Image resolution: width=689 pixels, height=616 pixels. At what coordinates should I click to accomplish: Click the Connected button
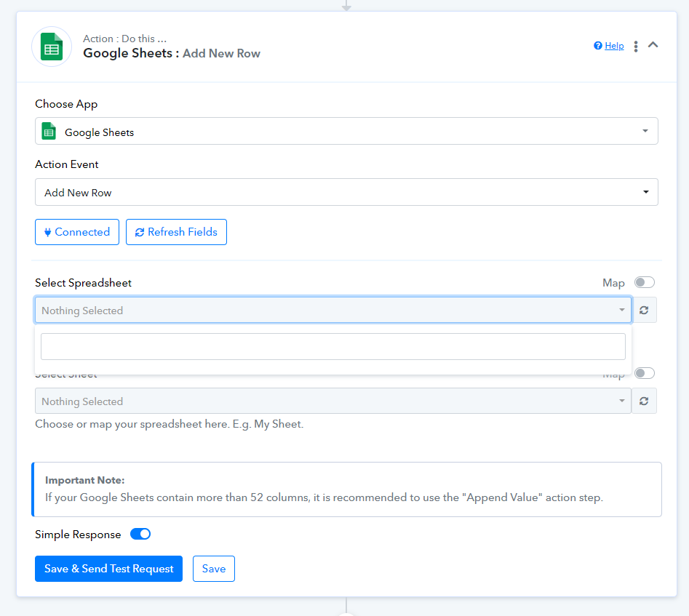(x=77, y=232)
